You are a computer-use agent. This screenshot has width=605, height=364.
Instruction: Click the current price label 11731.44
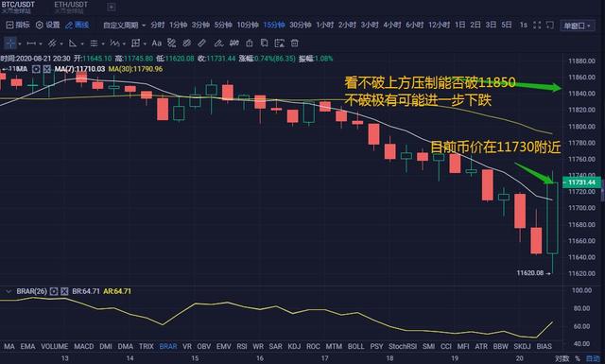582,182
